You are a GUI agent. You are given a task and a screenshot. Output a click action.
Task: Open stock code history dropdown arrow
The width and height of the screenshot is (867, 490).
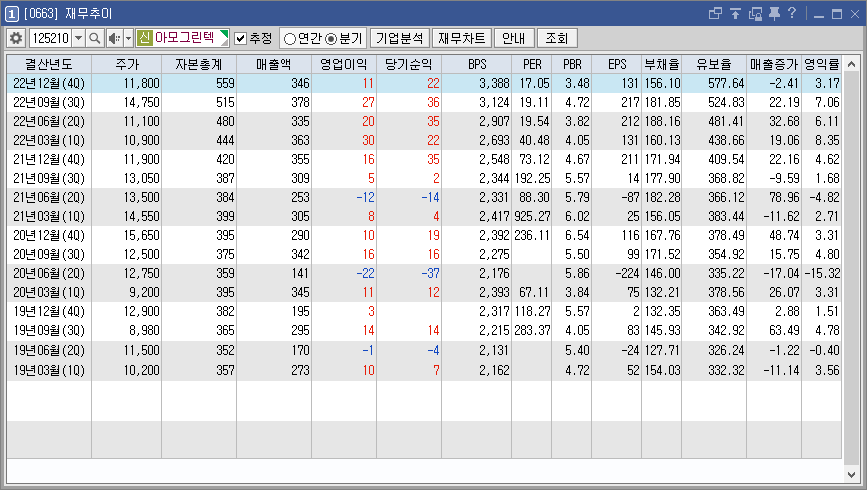(79, 38)
